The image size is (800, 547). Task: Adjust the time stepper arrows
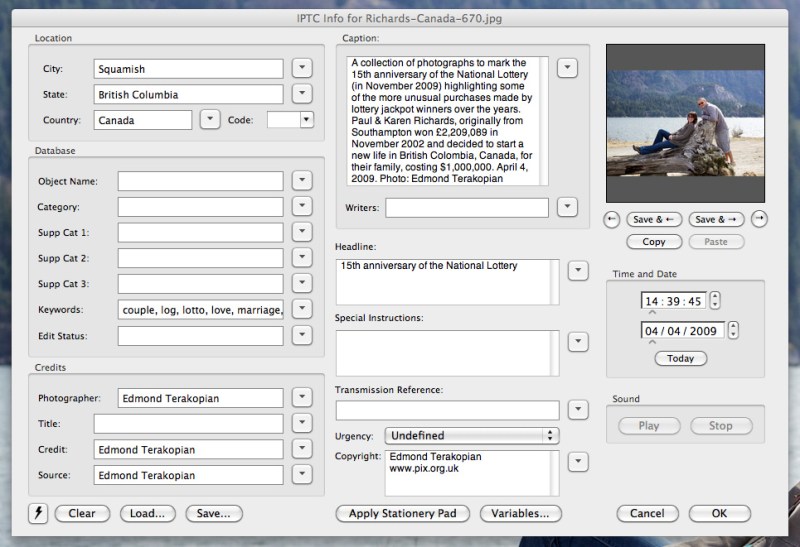point(714,300)
